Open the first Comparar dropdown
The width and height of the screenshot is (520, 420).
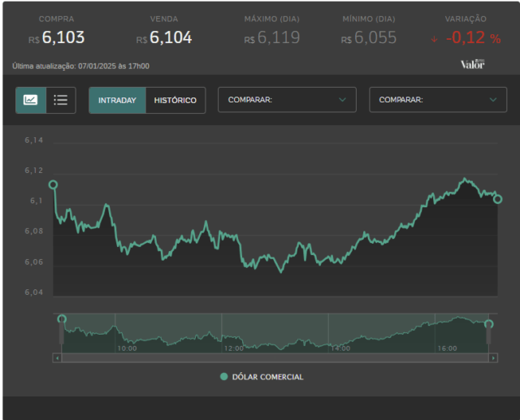click(287, 100)
